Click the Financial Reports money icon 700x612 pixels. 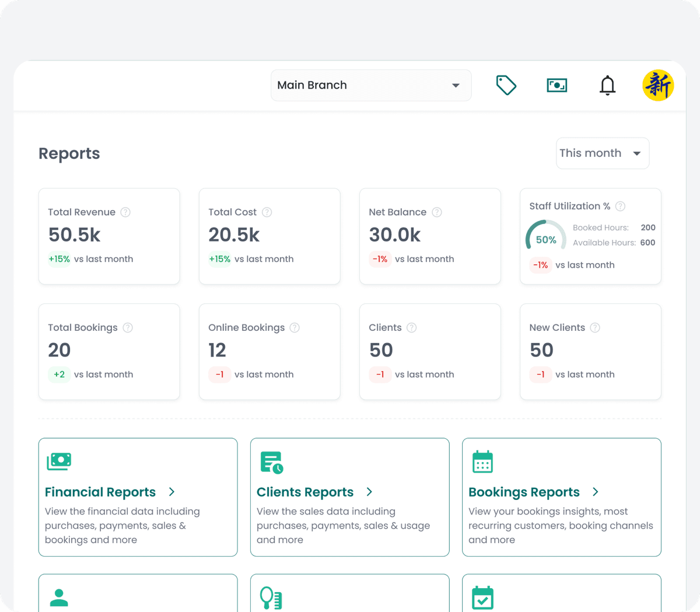[58, 461]
